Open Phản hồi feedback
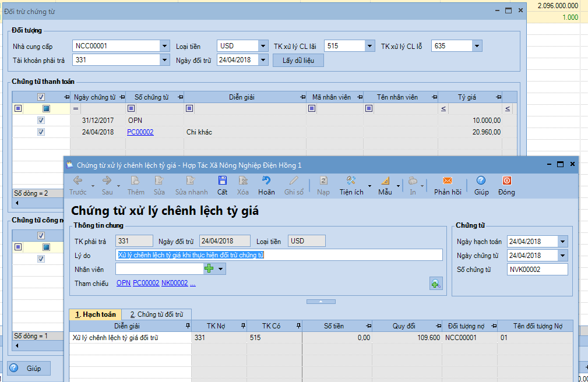Viewport: 588px width, 382px height. point(448,185)
